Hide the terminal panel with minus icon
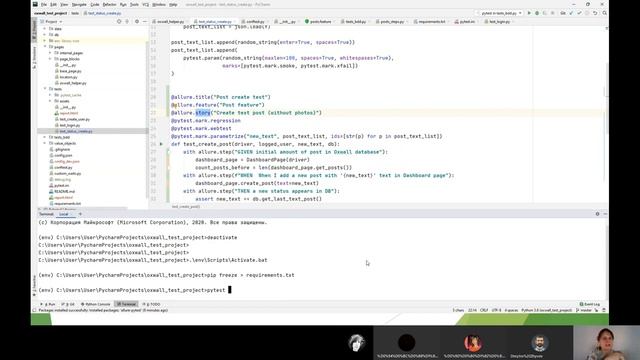Image resolution: width=640 pixels, height=360 pixels. pyautogui.click(x=605, y=214)
